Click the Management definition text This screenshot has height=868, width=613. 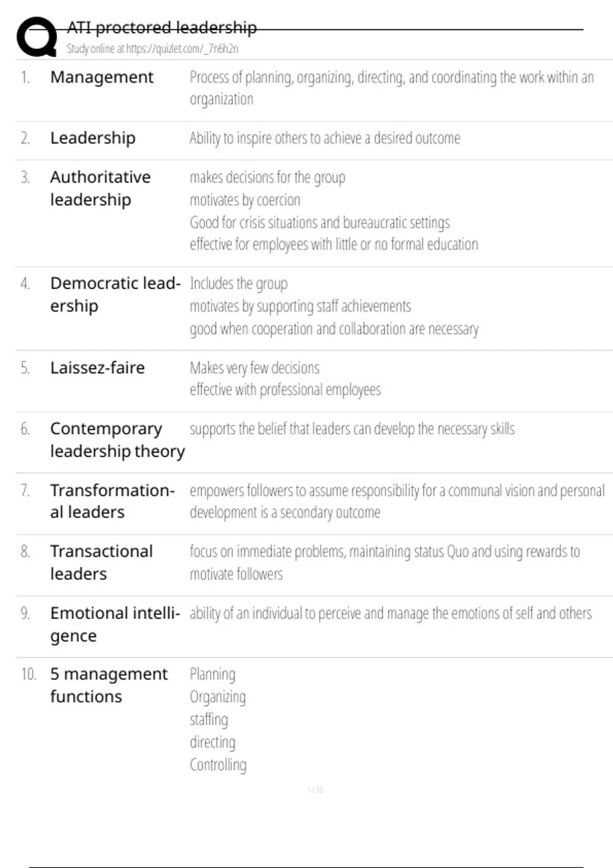pyautogui.click(x=391, y=88)
